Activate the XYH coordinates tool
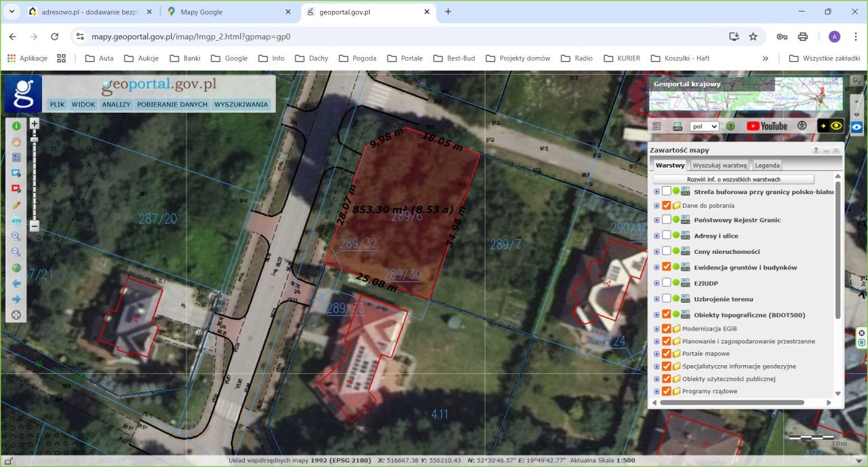The image size is (868, 467). pos(16,221)
